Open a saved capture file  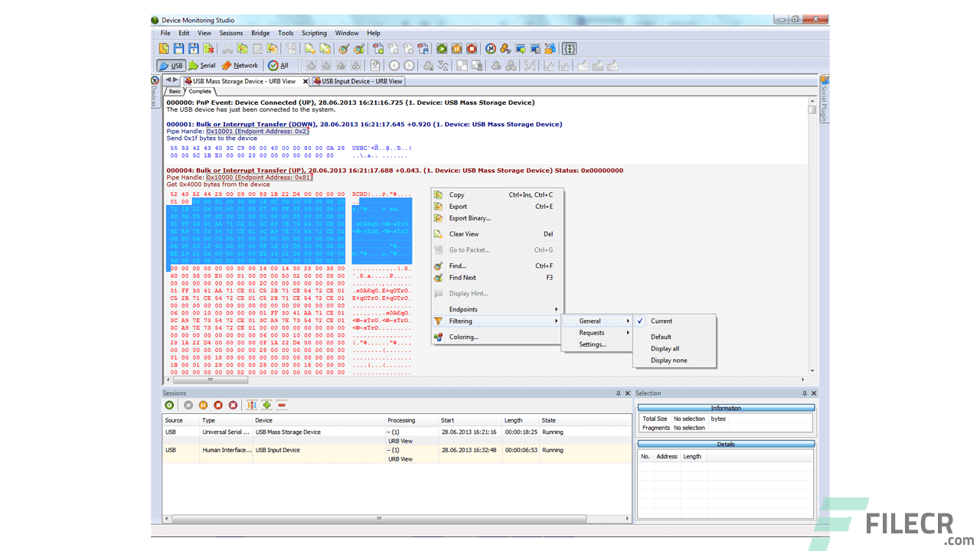click(x=163, y=48)
